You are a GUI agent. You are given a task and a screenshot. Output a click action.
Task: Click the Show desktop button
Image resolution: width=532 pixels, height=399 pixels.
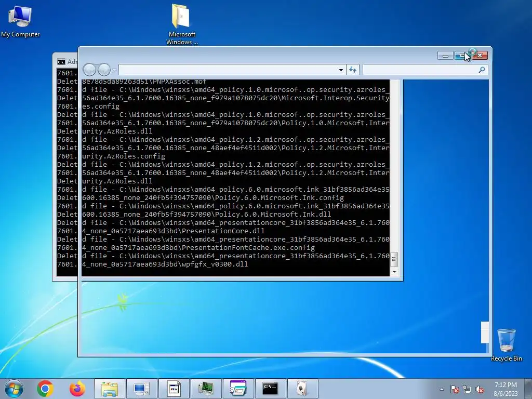[x=528, y=389]
